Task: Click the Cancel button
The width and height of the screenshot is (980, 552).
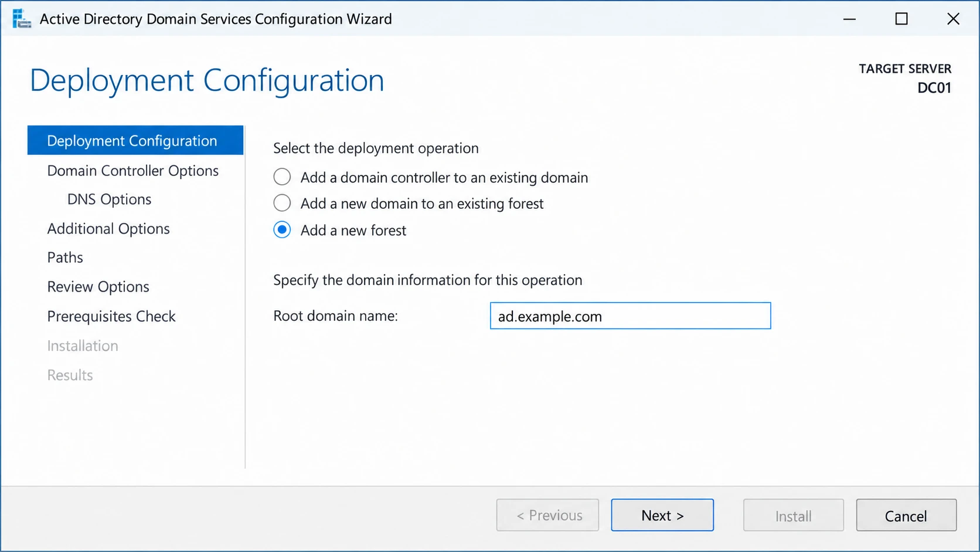Action: click(x=906, y=515)
